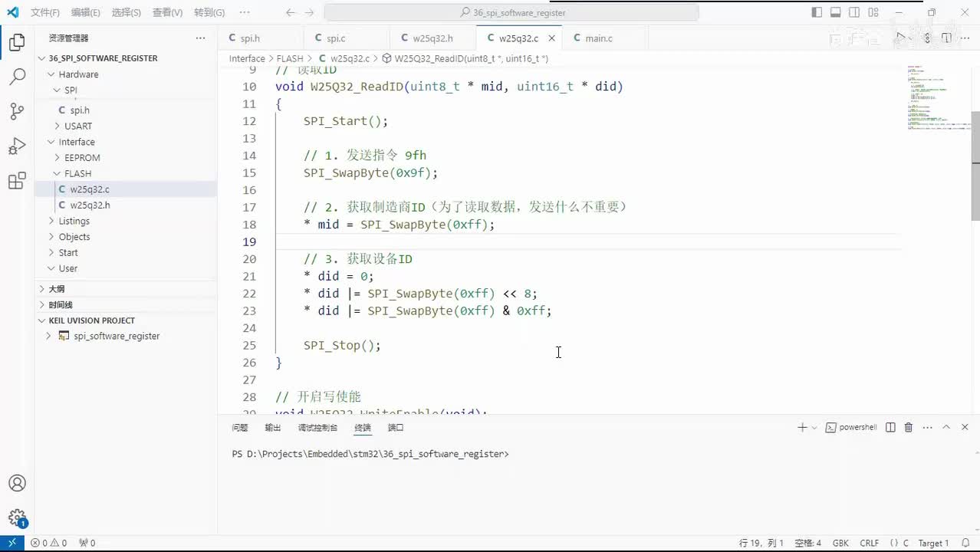The image size is (980, 552).
Task: Split the terminal pane
Action: 890,427
